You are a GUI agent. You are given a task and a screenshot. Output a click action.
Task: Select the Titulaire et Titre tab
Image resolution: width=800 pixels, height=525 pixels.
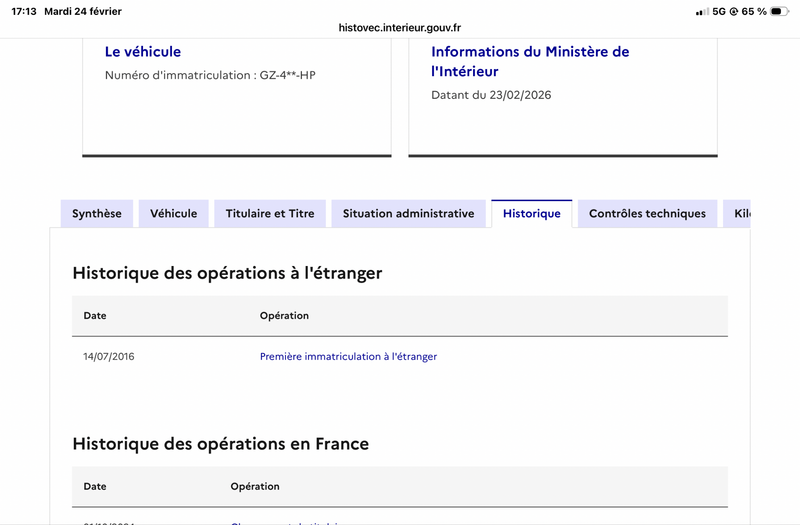coord(270,214)
